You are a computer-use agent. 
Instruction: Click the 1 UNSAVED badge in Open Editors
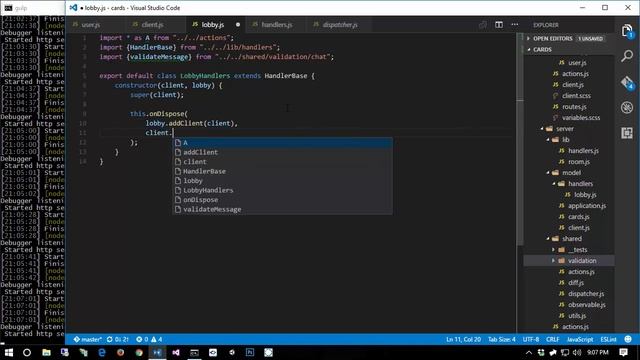coord(590,39)
